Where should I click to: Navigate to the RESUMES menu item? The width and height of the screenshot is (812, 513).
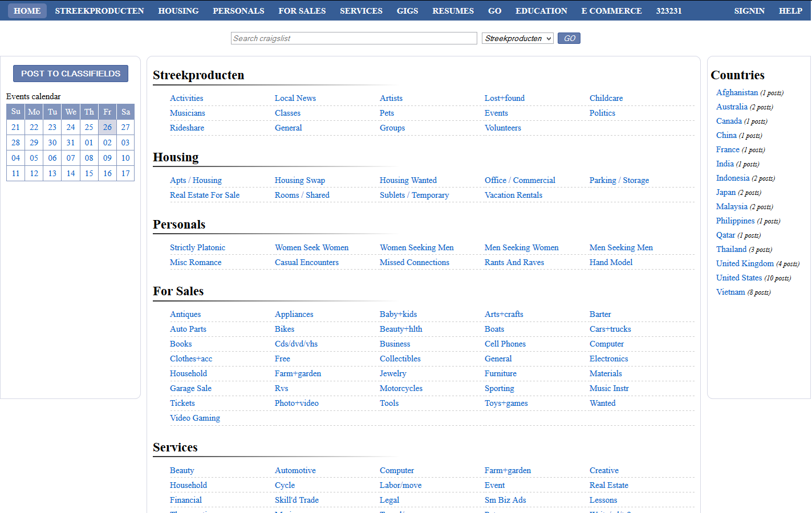pyautogui.click(x=453, y=10)
